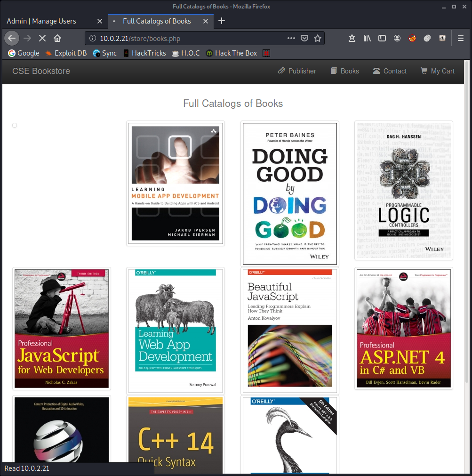This screenshot has width=472, height=476.
Task: Open the Hack The Box bookmark
Action: 231,53
